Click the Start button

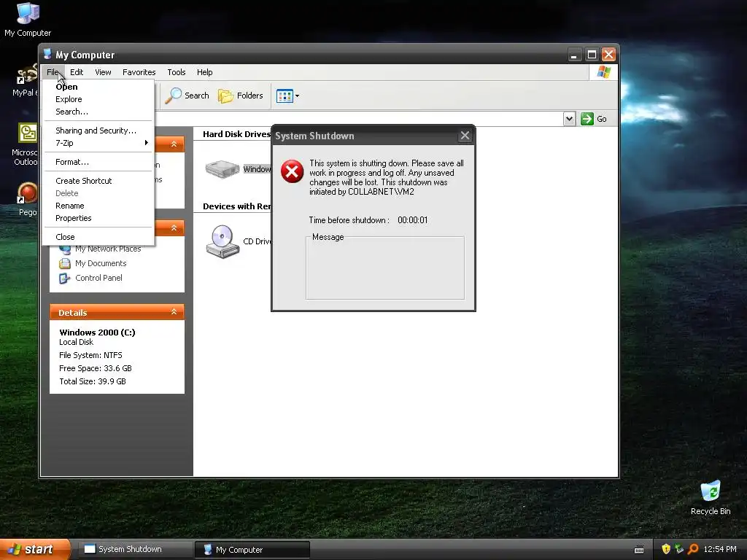[34, 550]
